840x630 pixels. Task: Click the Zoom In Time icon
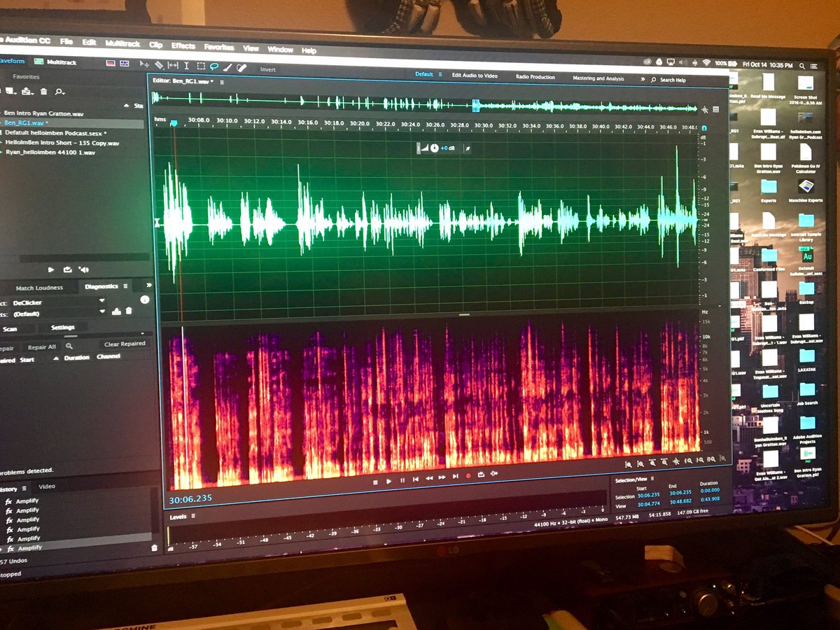coord(652,463)
